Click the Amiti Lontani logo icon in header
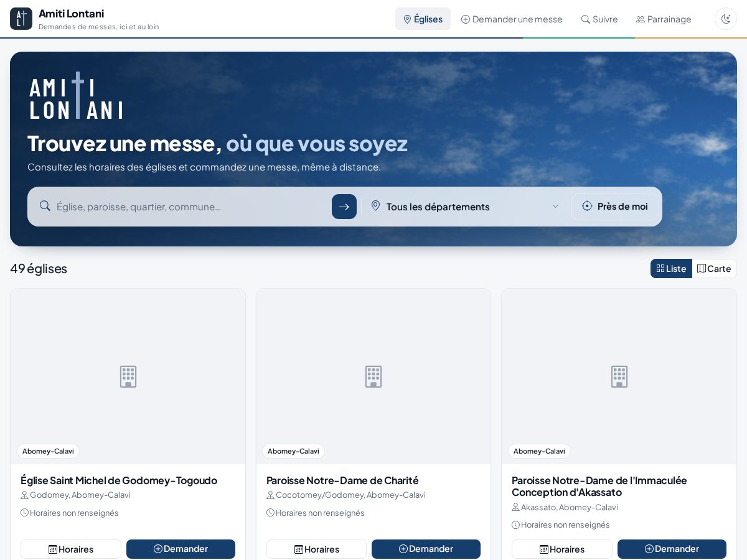 (21, 19)
